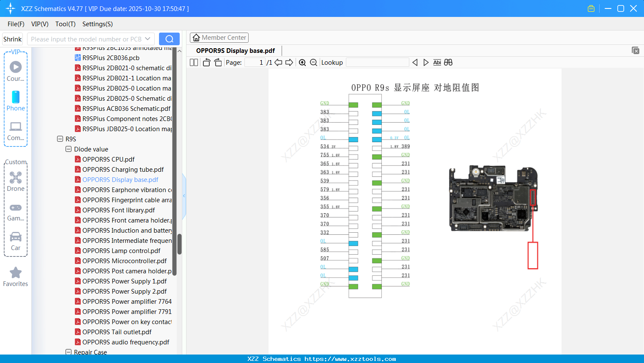Zoom in on the PDF
The width and height of the screenshot is (644, 363).
click(302, 62)
